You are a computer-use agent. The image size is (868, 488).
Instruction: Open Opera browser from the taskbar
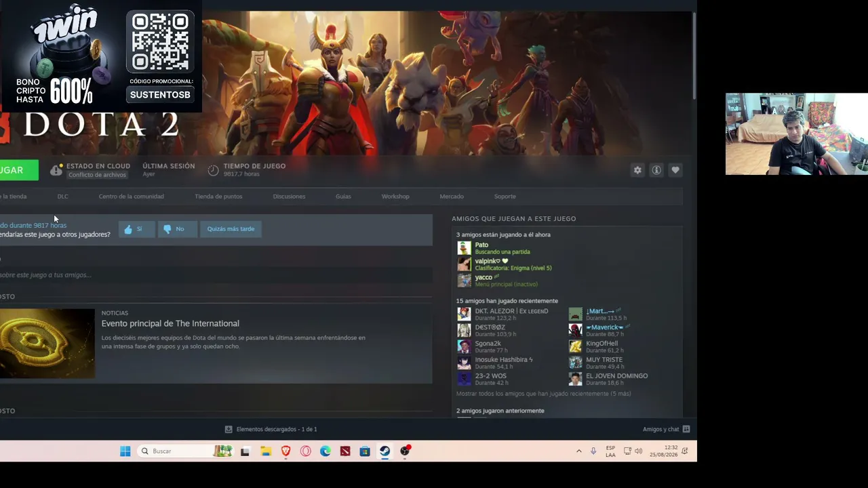tap(306, 451)
